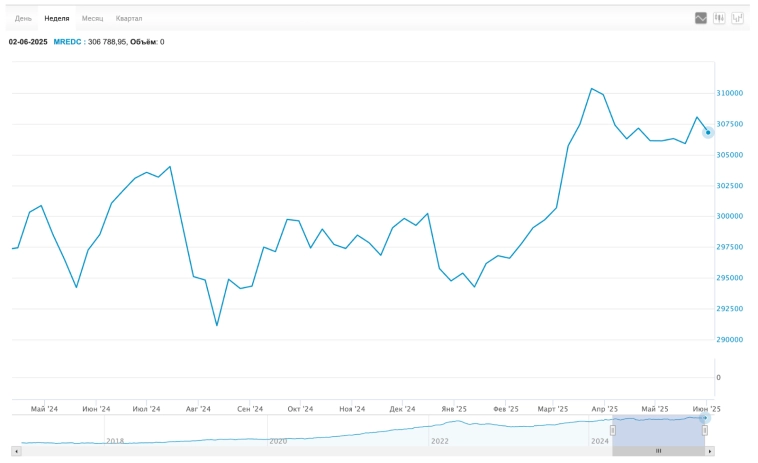Click 2022 area in the navigator
Screen dimensions: 758x463
[439, 440]
